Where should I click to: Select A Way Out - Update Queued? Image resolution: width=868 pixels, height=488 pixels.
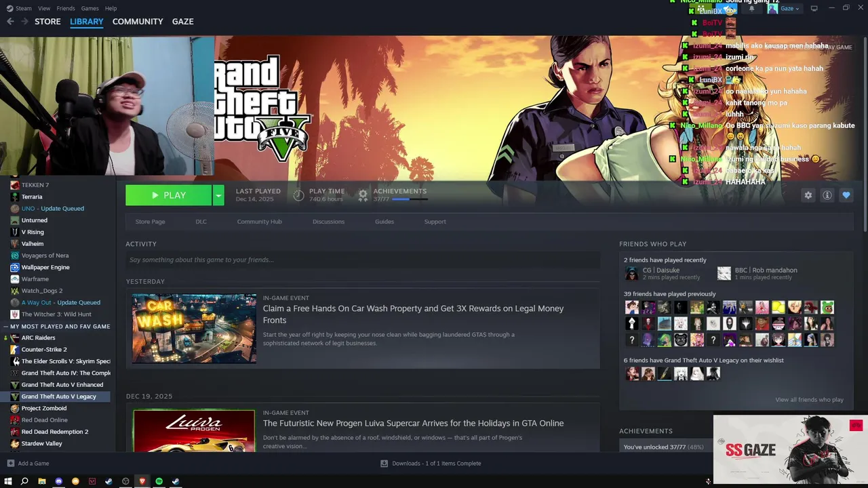tap(61, 302)
